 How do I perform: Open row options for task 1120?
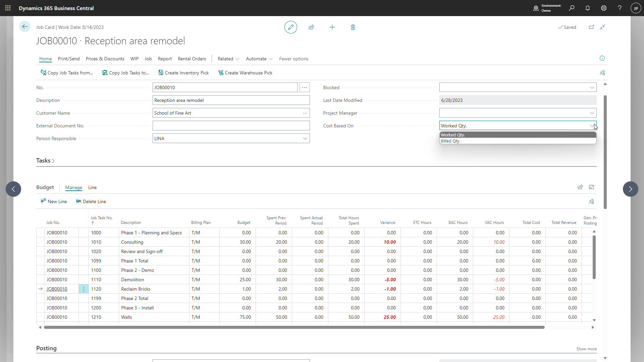[84, 289]
